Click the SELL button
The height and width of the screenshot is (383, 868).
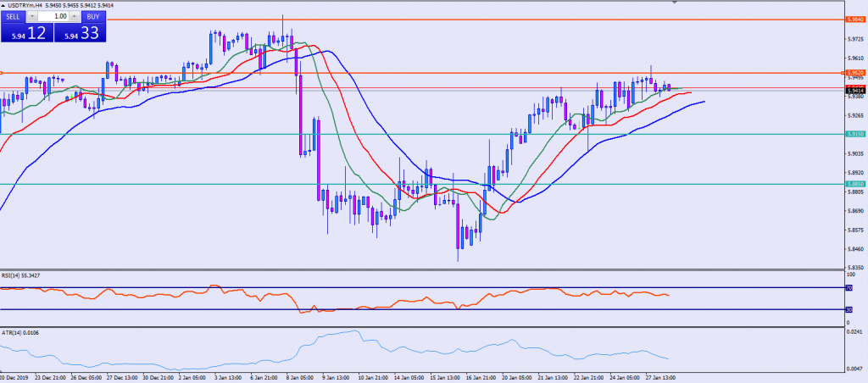pyautogui.click(x=12, y=16)
